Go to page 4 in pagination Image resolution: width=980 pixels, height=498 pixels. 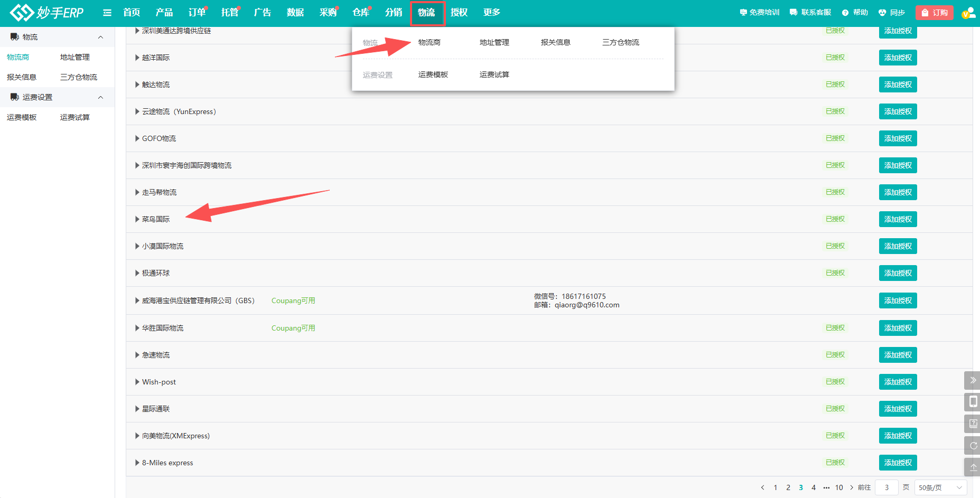[814, 487]
